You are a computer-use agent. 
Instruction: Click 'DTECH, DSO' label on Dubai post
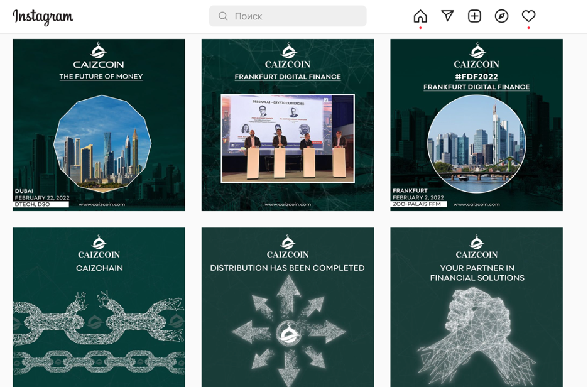(x=33, y=204)
